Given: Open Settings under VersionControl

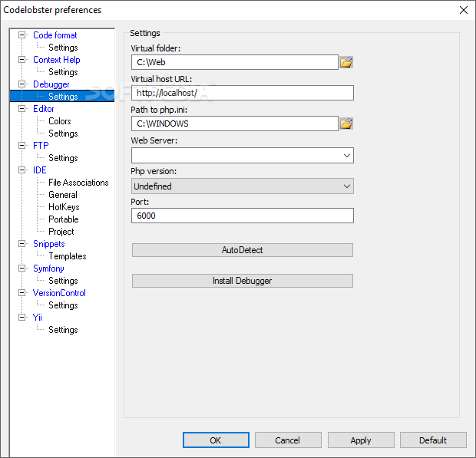Looking at the screenshot, I should tap(63, 305).
